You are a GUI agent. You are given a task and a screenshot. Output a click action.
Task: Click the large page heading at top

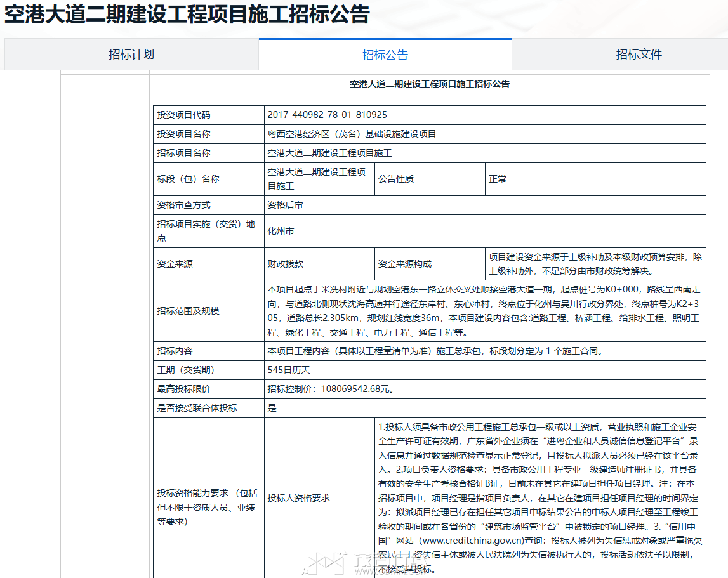pyautogui.click(x=187, y=14)
